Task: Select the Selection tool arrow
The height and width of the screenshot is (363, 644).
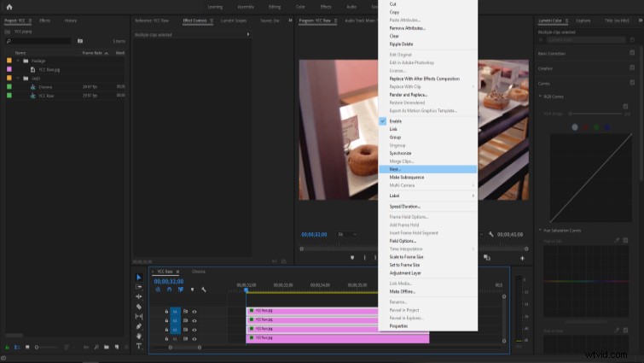Action: tap(139, 277)
